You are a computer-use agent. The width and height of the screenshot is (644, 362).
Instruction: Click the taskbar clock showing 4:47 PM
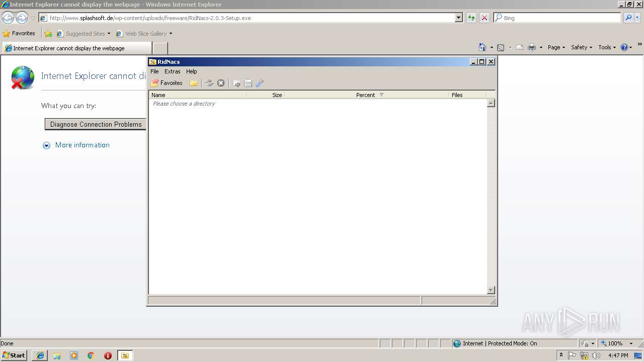tap(618, 355)
